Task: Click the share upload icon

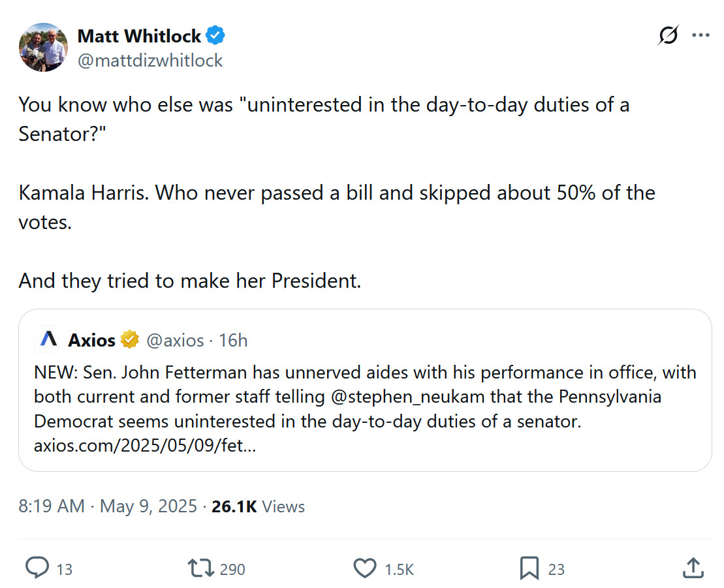Action: tap(693, 568)
